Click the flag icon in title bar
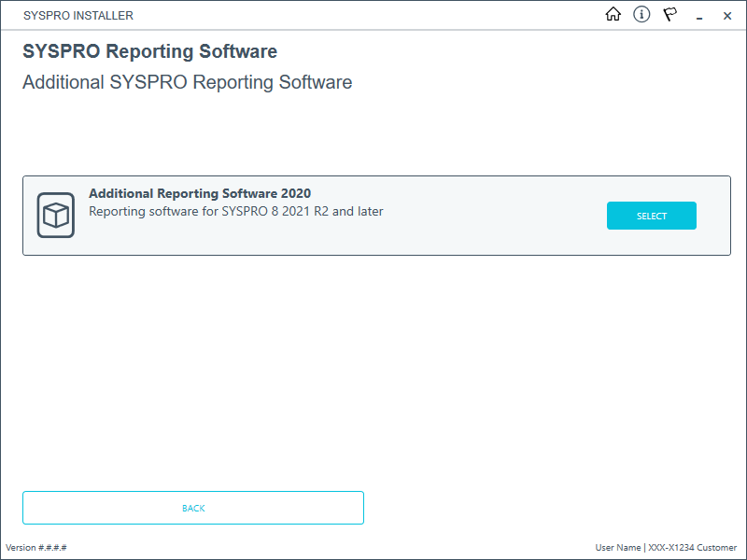The width and height of the screenshot is (747, 560). tap(669, 15)
